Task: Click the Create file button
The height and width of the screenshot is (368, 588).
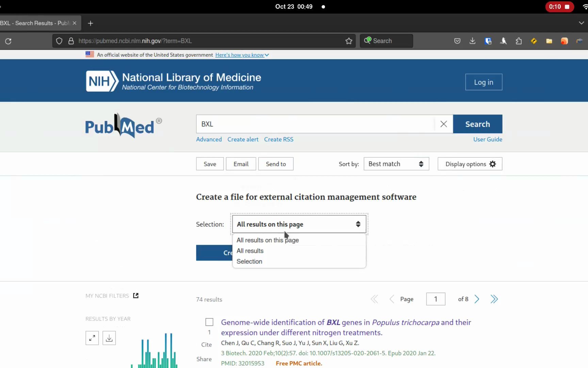Action: point(214,253)
